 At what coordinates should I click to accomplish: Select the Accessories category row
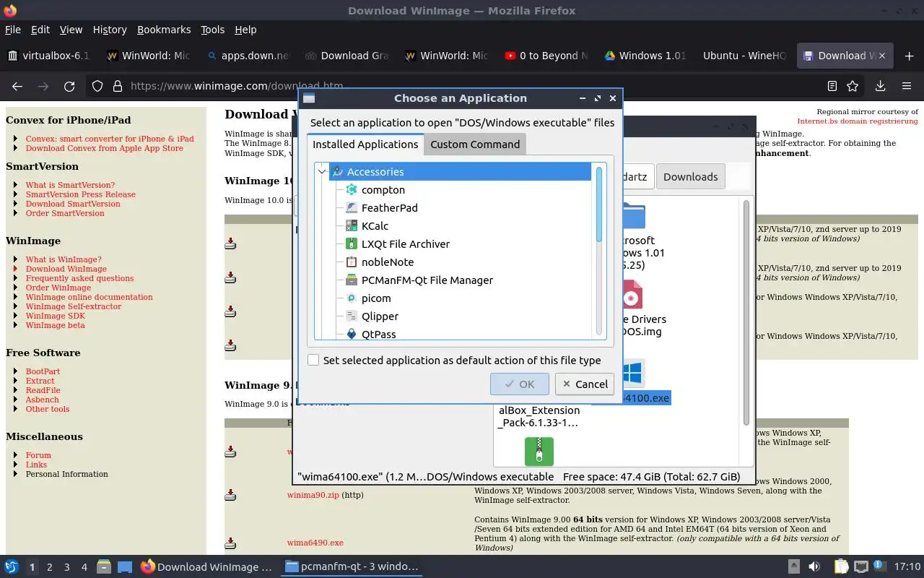(x=460, y=172)
